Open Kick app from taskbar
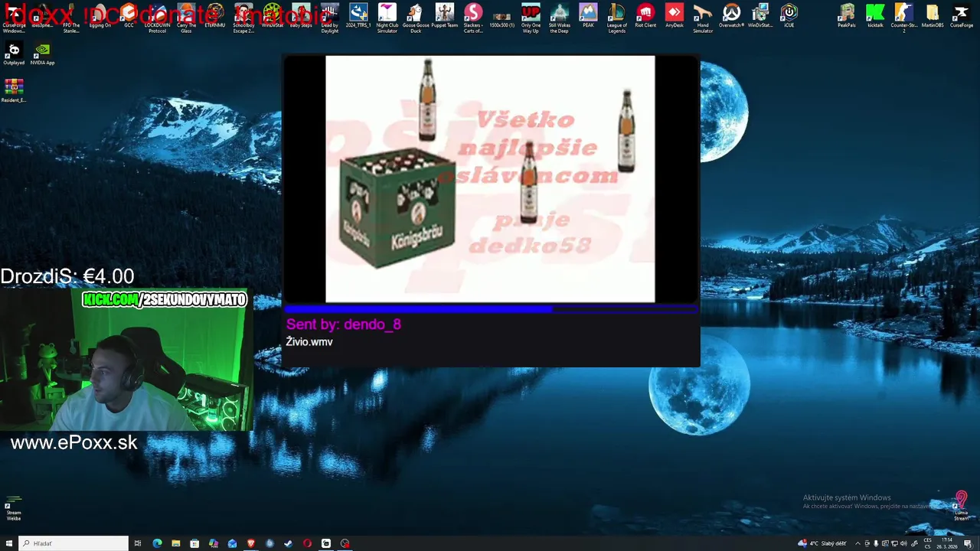The height and width of the screenshot is (551, 980). 326,543
